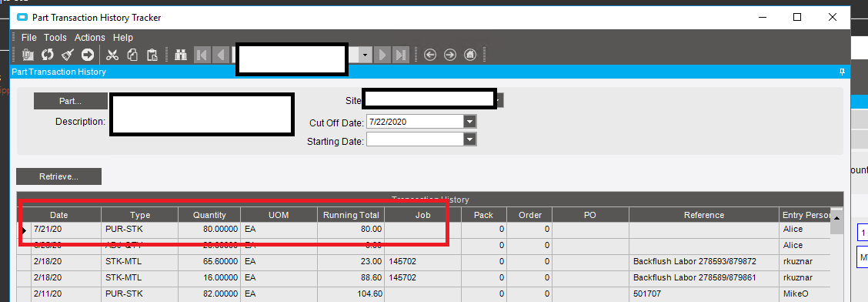Screen dimensions: 868x302
Task: Open the binoculars search icon
Action: (x=181, y=54)
